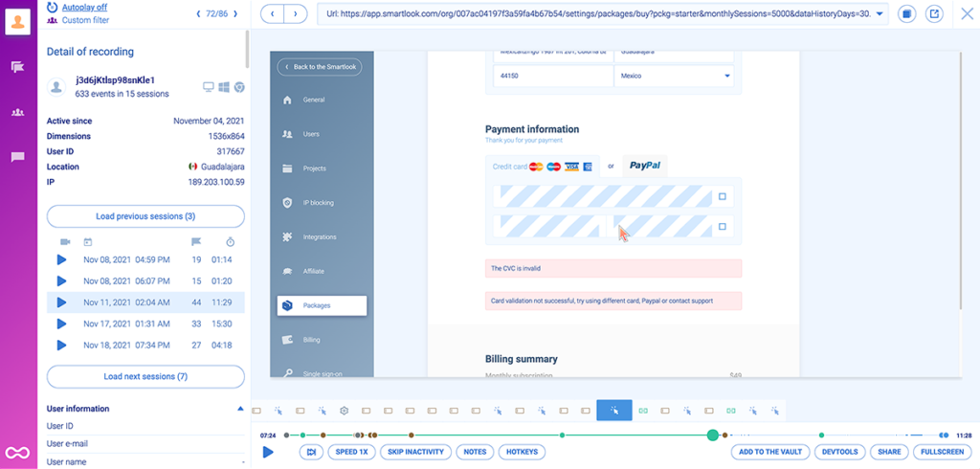This screenshot has width=980, height=469.
Task: Open the orange user profile icon in purple sidebar
Action: [18, 22]
